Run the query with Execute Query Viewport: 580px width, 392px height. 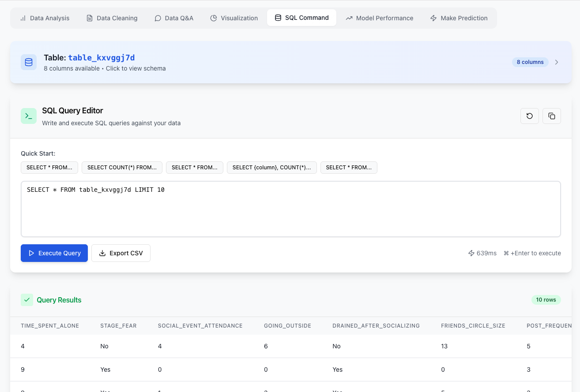tap(54, 253)
